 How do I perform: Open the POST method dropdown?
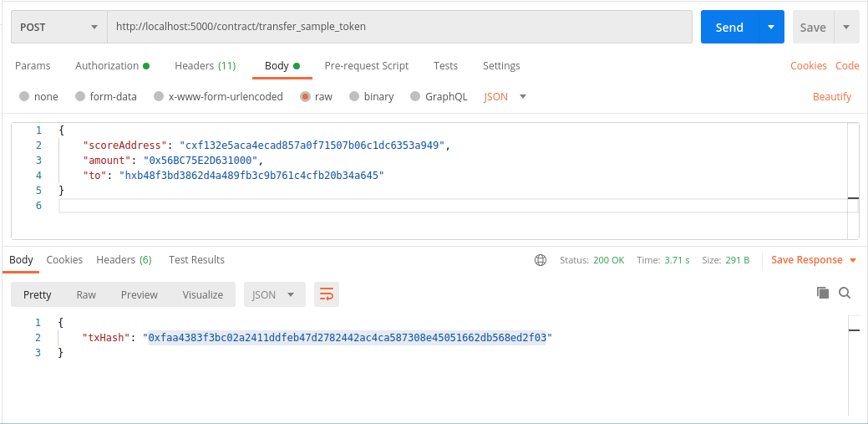[x=58, y=27]
